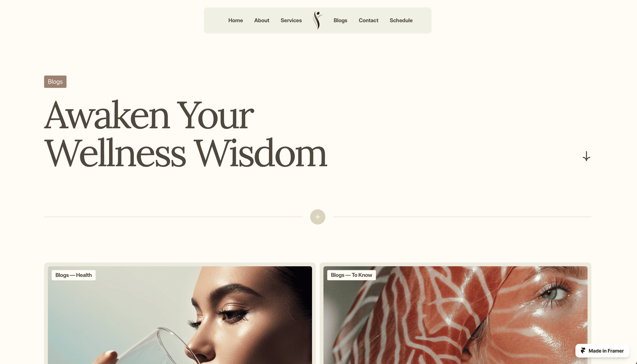Open the Contact page link
The image size is (637, 364).
coord(368,20)
